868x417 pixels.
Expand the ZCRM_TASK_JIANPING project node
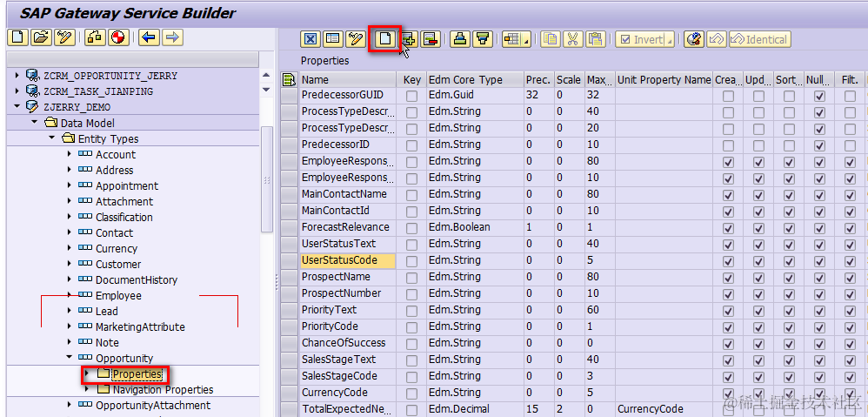pos(17,91)
